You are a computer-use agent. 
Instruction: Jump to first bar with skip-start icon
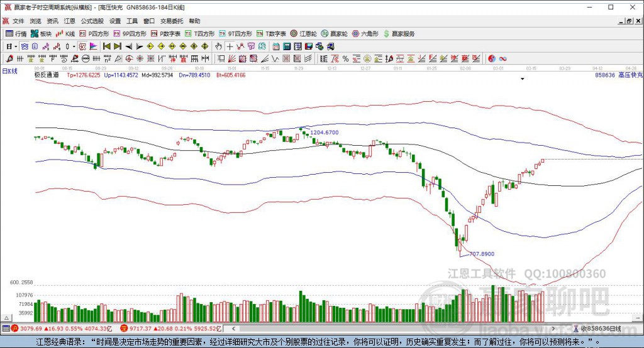point(106,46)
